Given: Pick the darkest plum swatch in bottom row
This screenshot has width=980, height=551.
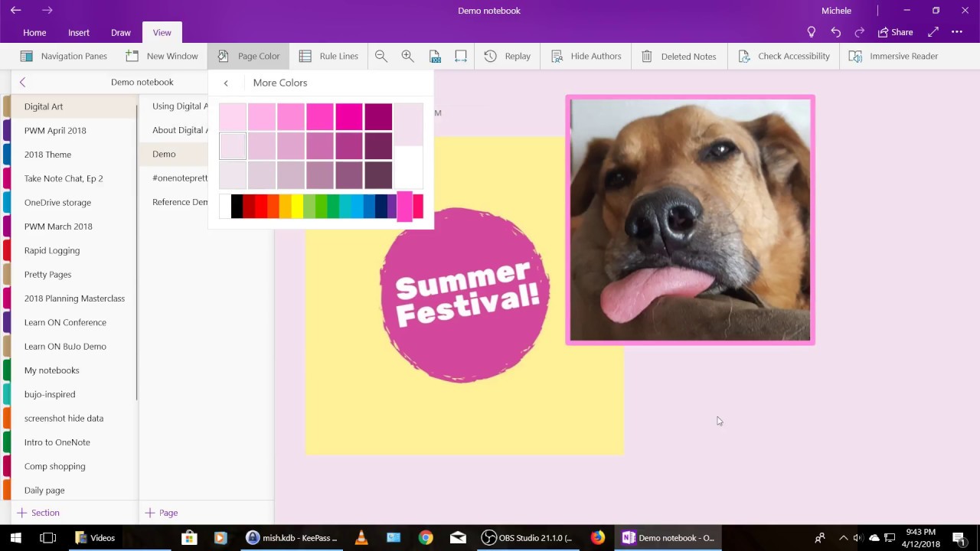Looking at the screenshot, I should click(378, 175).
